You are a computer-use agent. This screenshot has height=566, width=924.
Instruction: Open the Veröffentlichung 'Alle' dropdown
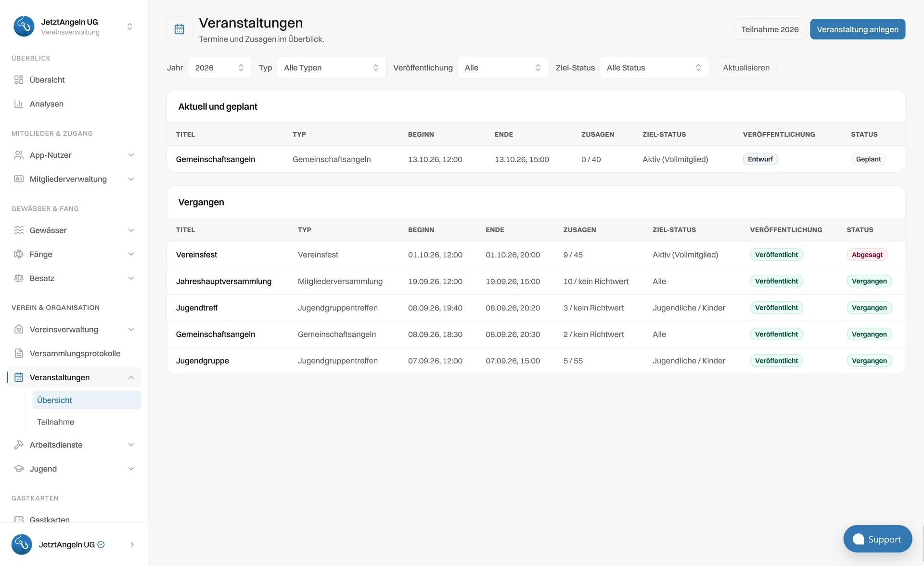503,68
